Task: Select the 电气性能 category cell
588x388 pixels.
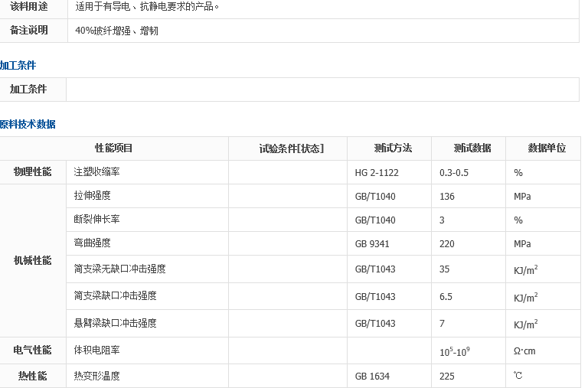Action: (33, 351)
